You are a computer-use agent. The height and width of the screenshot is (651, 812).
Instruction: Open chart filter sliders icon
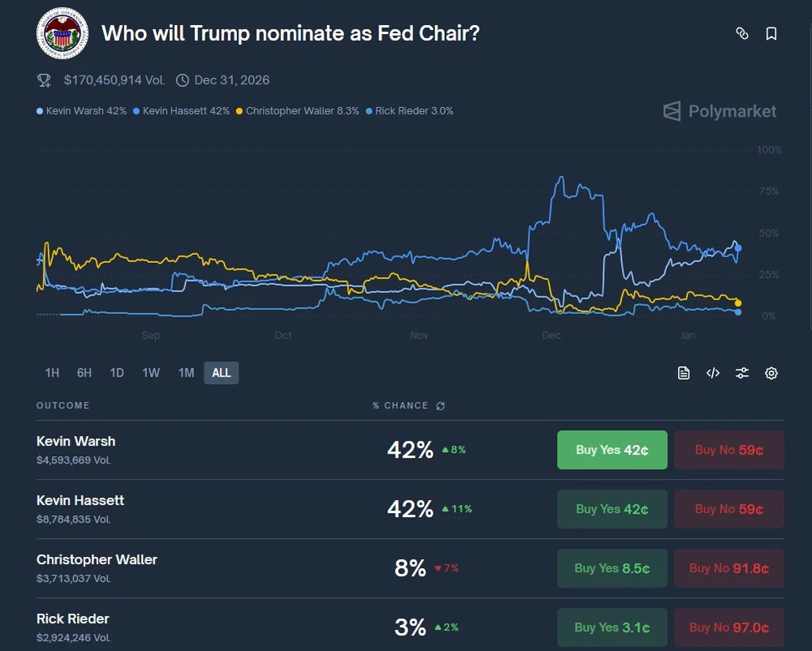point(742,373)
